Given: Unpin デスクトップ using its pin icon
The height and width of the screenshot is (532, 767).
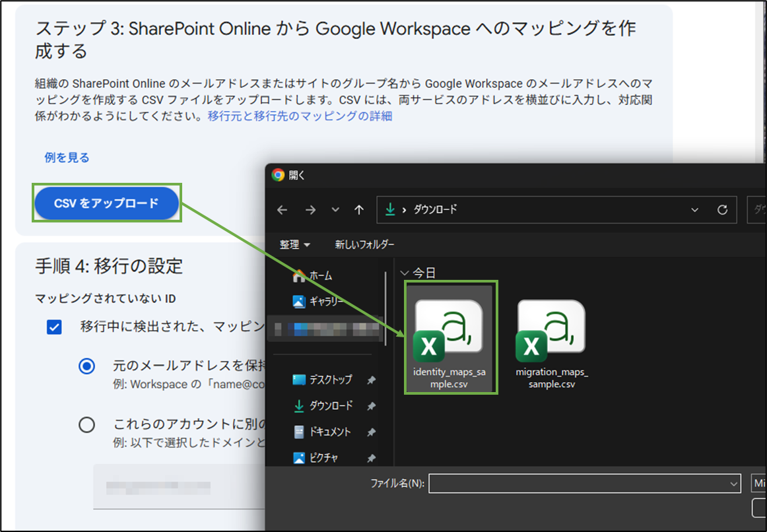Looking at the screenshot, I should [x=371, y=380].
